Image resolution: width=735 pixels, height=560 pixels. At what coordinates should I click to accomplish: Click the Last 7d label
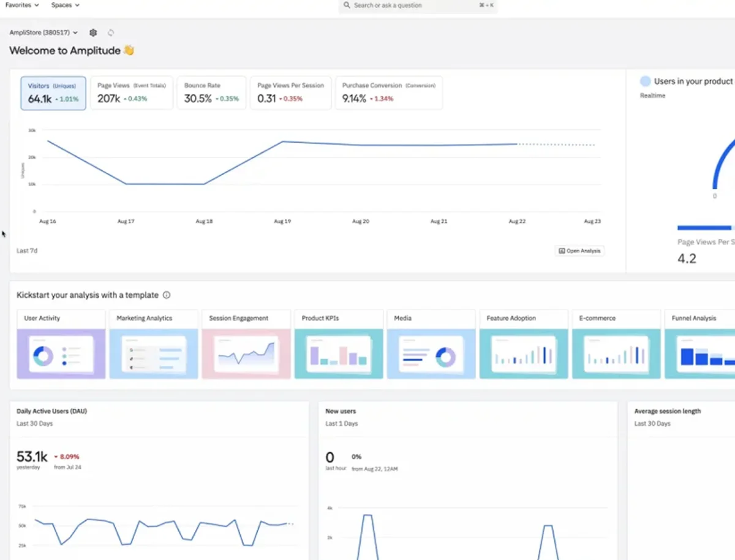pos(27,251)
